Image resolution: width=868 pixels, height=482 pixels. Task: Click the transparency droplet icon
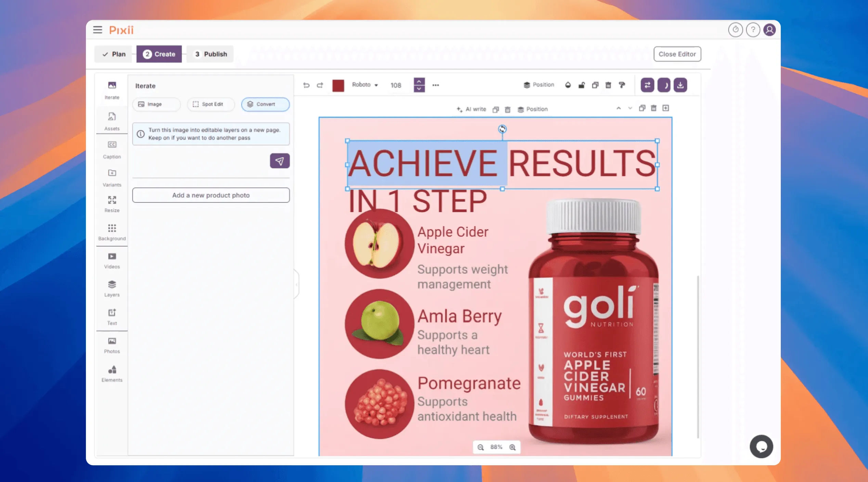568,85
